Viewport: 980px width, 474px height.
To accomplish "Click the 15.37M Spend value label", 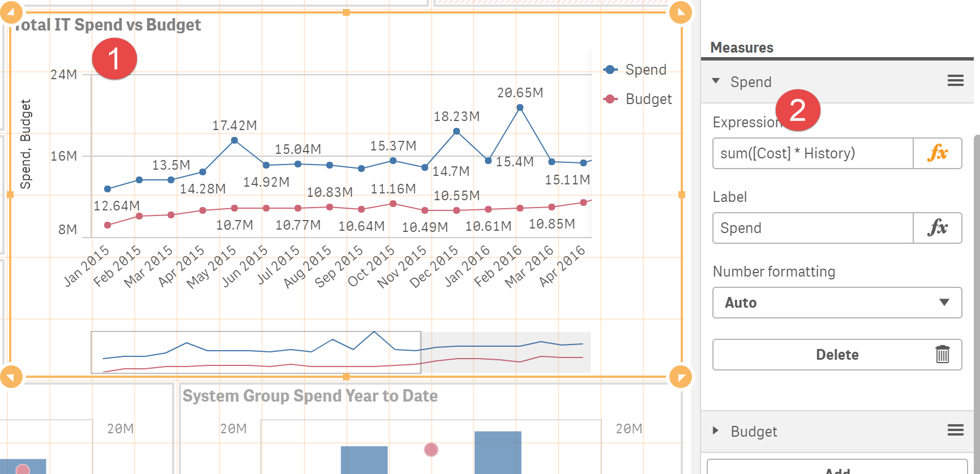I will (393, 146).
